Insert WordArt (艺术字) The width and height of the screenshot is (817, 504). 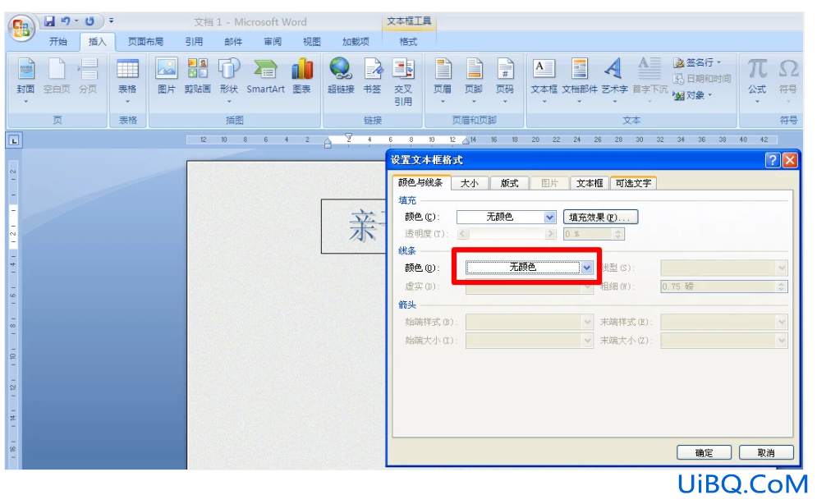(x=614, y=80)
